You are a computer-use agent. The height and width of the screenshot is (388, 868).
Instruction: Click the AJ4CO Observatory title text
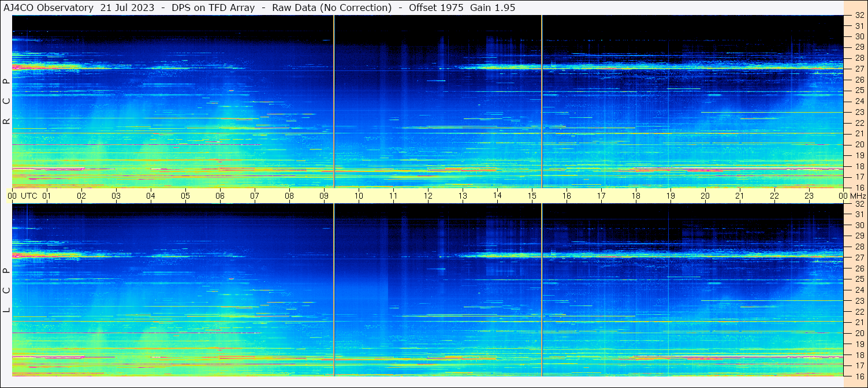tap(49, 8)
